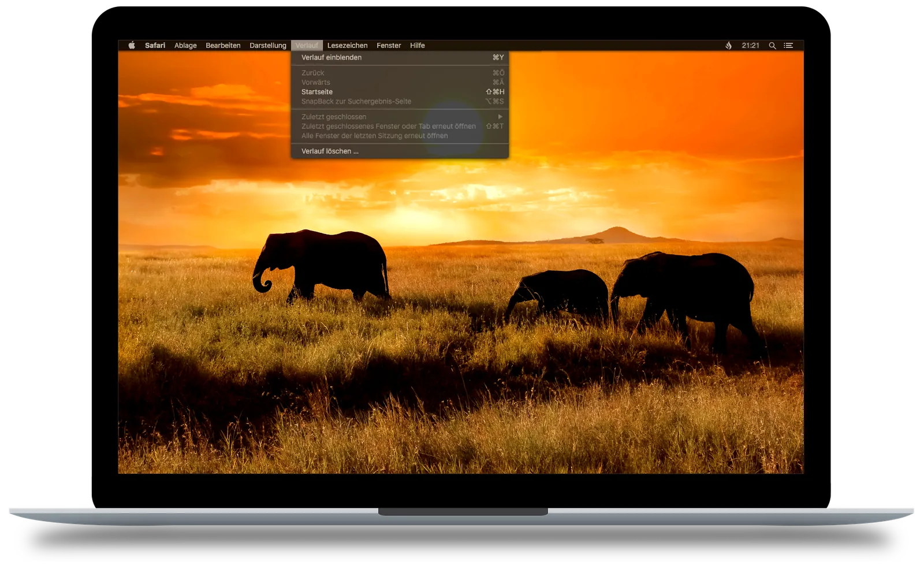Open the Ablage menu
This screenshot has height=565, width=924.
tap(185, 45)
